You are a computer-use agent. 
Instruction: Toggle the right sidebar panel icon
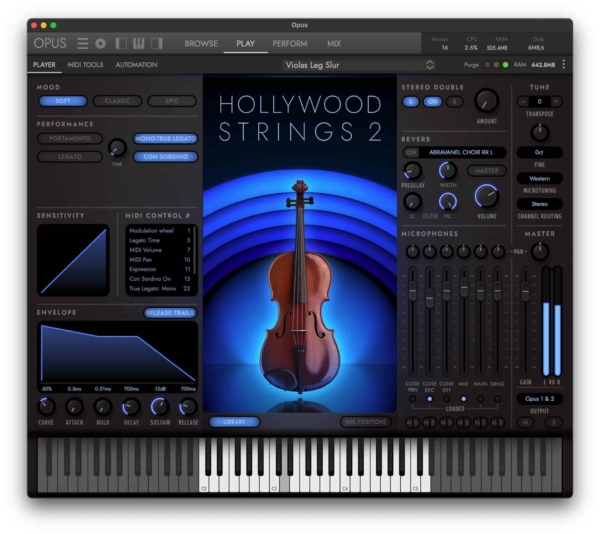click(157, 44)
